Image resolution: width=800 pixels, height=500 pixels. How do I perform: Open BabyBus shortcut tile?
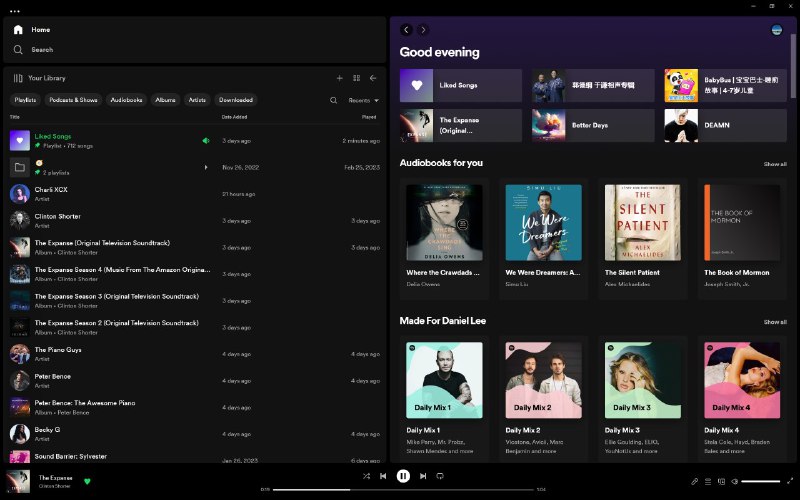pyautogui.click(x=726, y=85)
